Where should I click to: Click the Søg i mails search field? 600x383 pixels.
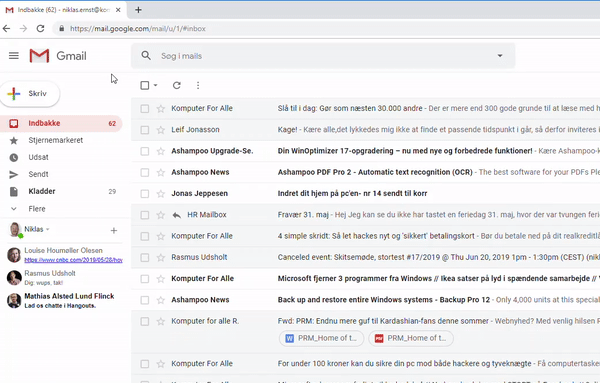323,56
